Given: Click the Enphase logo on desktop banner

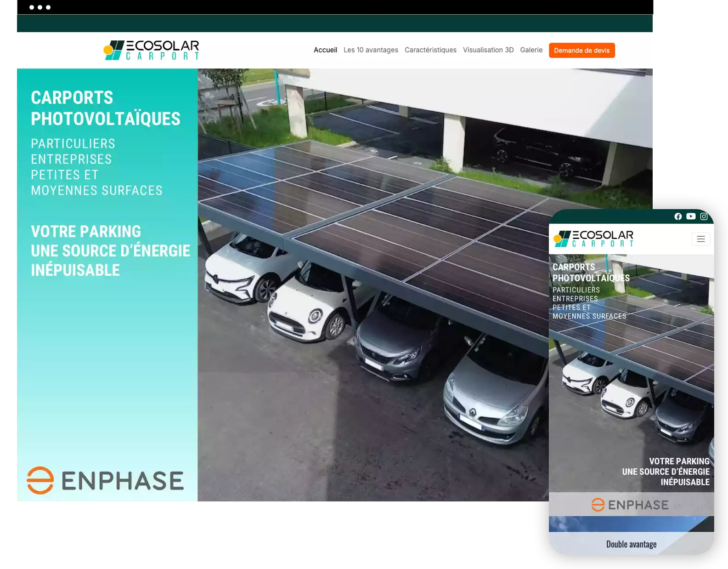Looking at the screenshot, I should [105, 480].
